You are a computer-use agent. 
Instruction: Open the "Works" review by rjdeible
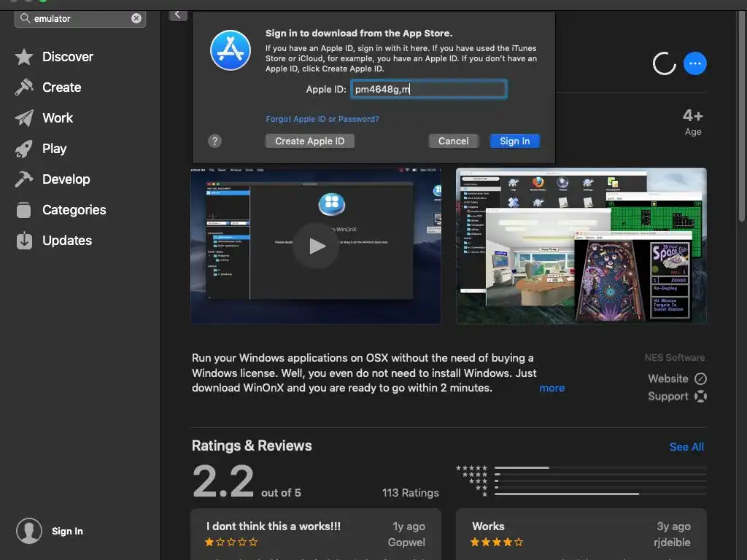point(581,534)
